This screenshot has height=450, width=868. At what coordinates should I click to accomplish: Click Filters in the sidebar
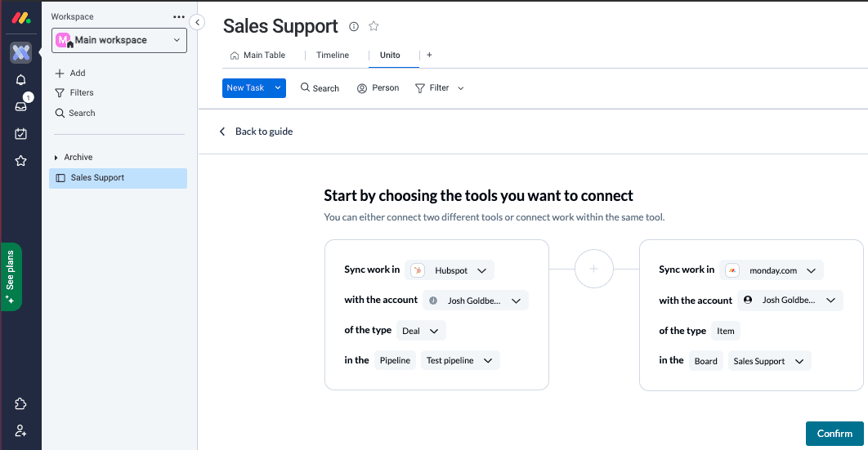(74, 93)
